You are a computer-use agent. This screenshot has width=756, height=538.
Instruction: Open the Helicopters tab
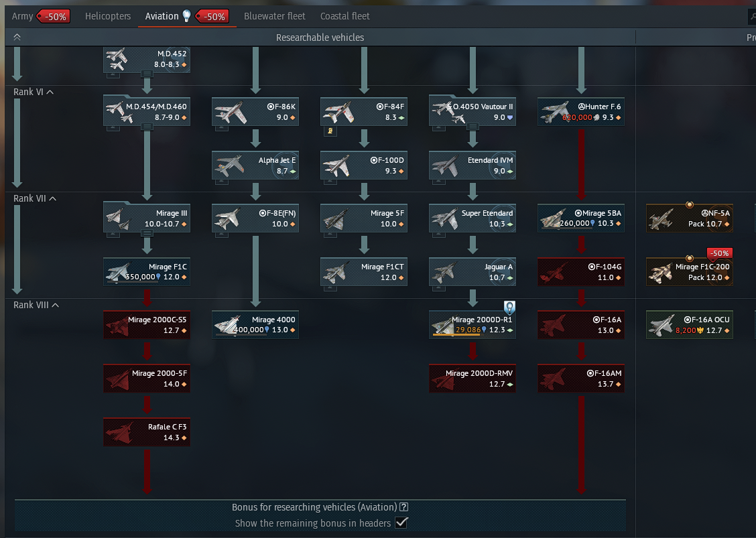pos(107,16)
